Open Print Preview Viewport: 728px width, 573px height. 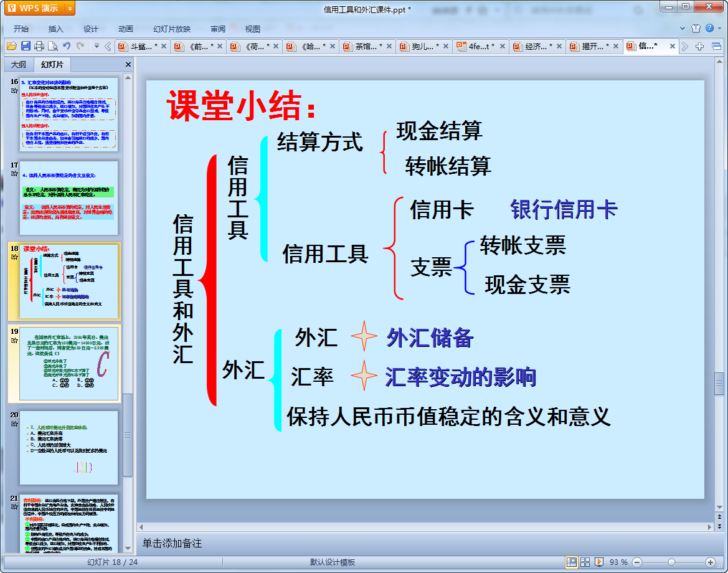53,45
